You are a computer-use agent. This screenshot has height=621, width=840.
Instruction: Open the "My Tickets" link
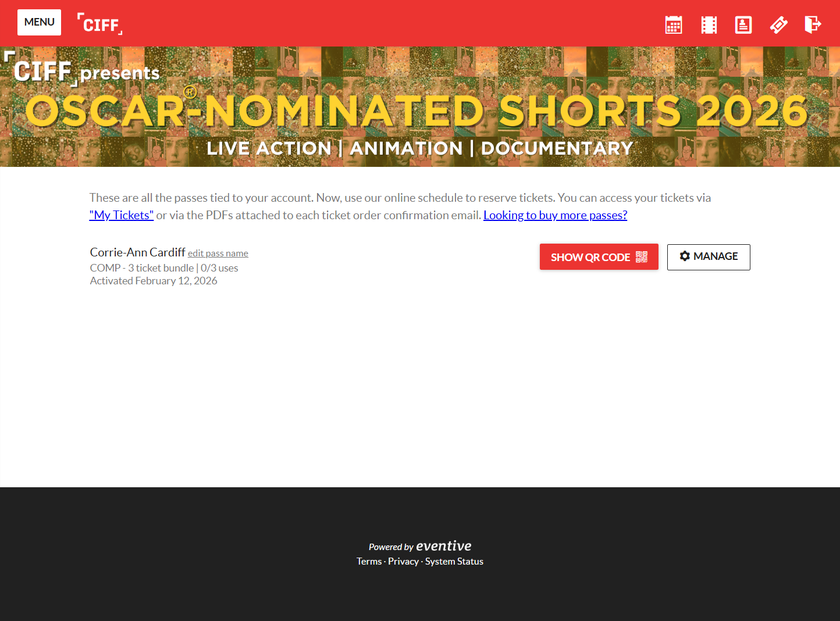122,215
